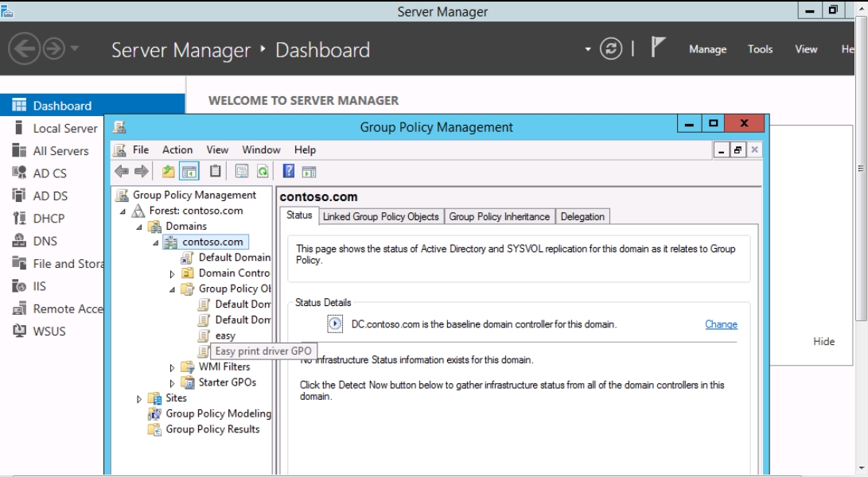This screenshot has height=477, width=868.
Task: Select the Status tab
Action: (x=299, y=215)
